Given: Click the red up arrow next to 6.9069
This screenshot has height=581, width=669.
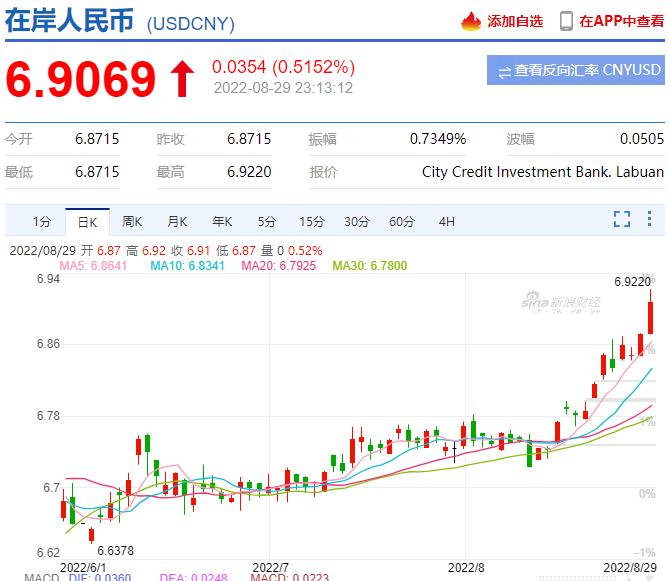Looking at the screenshot, I should [x=181, y=80].
